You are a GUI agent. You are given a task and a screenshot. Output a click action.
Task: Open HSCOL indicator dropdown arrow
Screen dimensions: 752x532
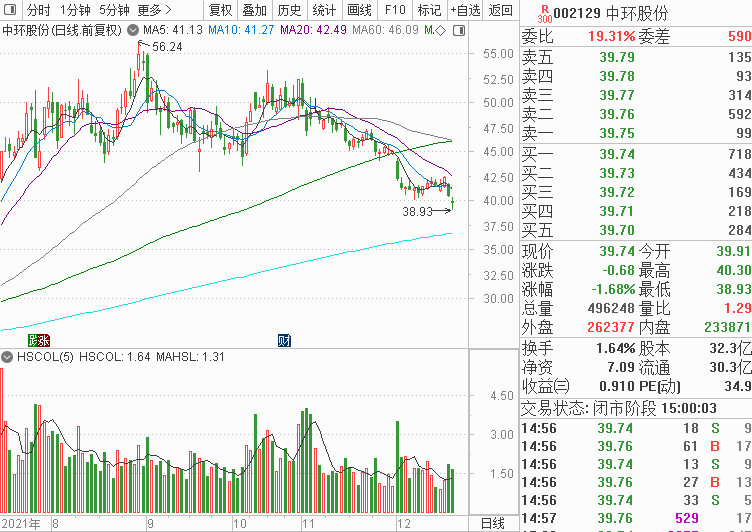point(7,357)
